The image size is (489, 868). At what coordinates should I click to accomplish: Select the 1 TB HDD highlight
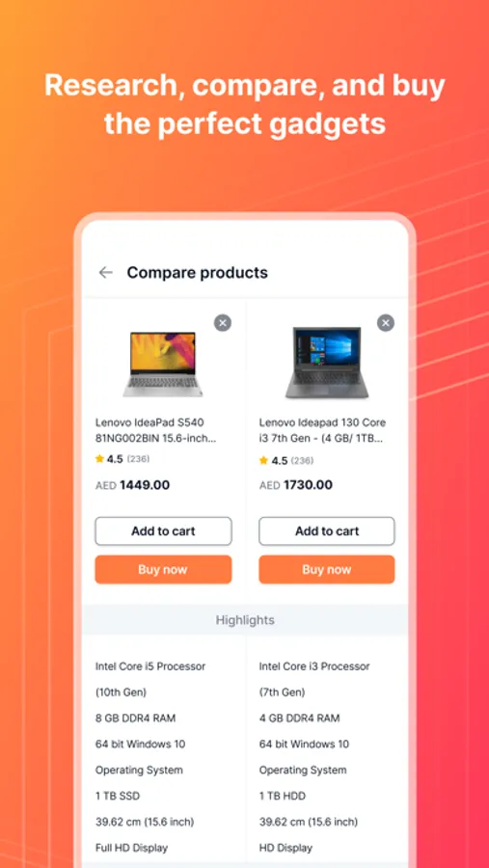(x=283, y=796)
